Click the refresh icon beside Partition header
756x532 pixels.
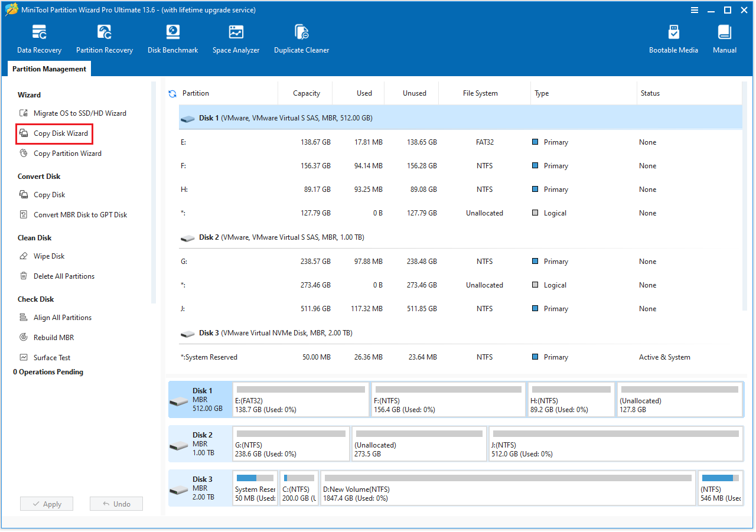(x=172, y=93)
